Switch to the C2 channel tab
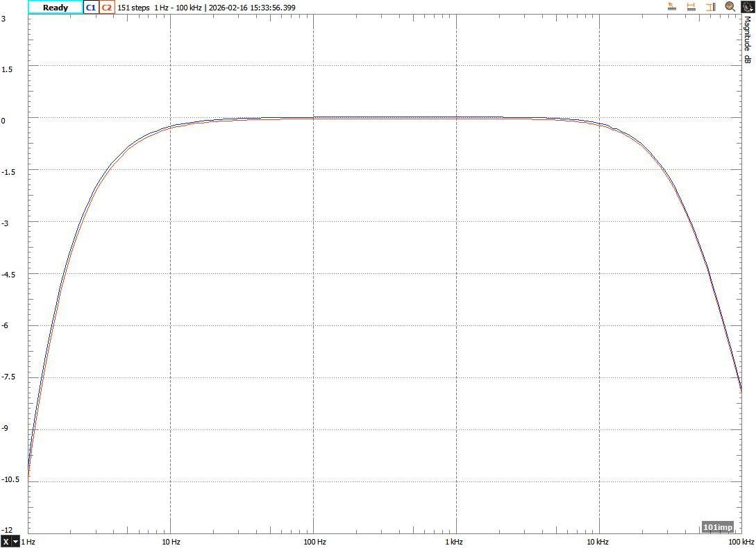 [106, 7]
